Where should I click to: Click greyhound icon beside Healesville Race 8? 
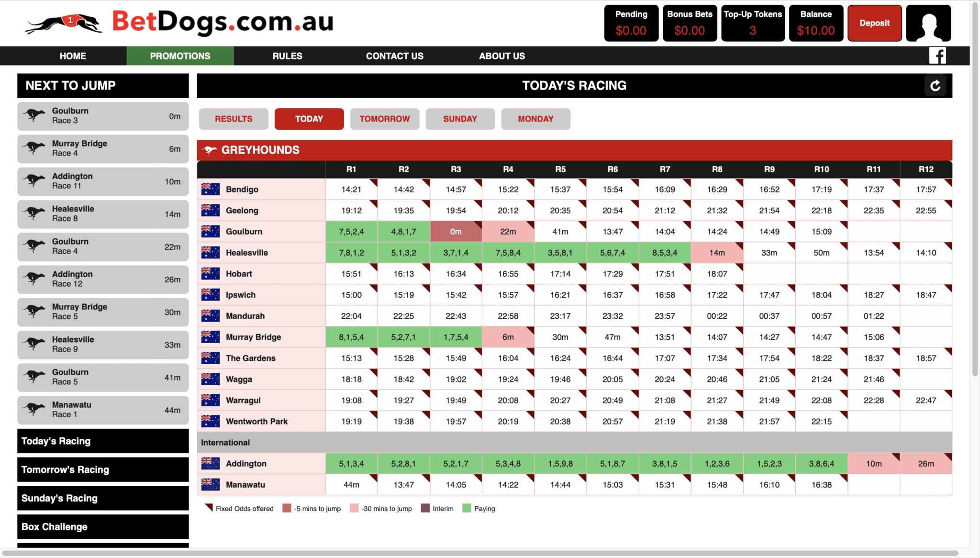click(34, 213)
